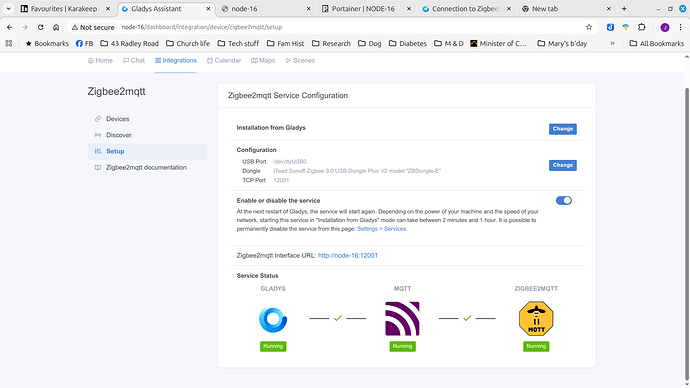Follow the Settings > Services link

click(382, 229)
